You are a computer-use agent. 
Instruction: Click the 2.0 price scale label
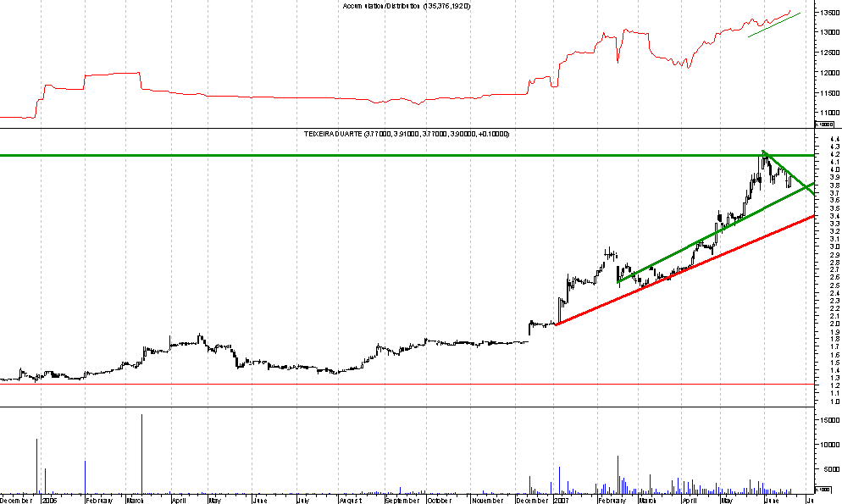pos(834,324)
